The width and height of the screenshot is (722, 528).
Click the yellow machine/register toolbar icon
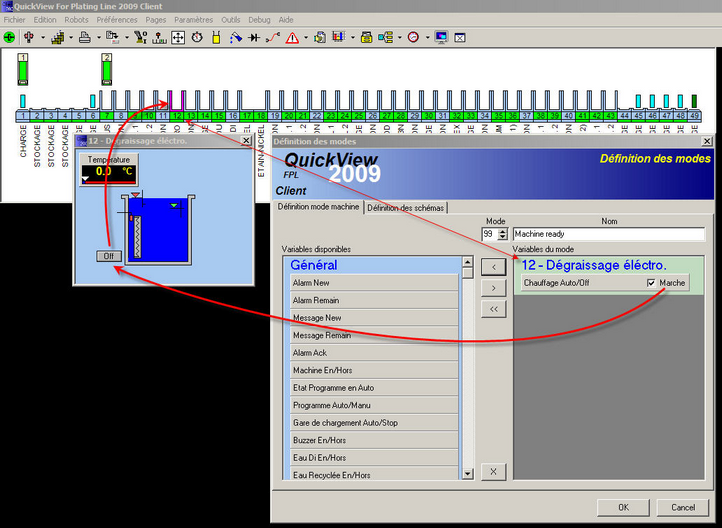click(x=367, y=37)
